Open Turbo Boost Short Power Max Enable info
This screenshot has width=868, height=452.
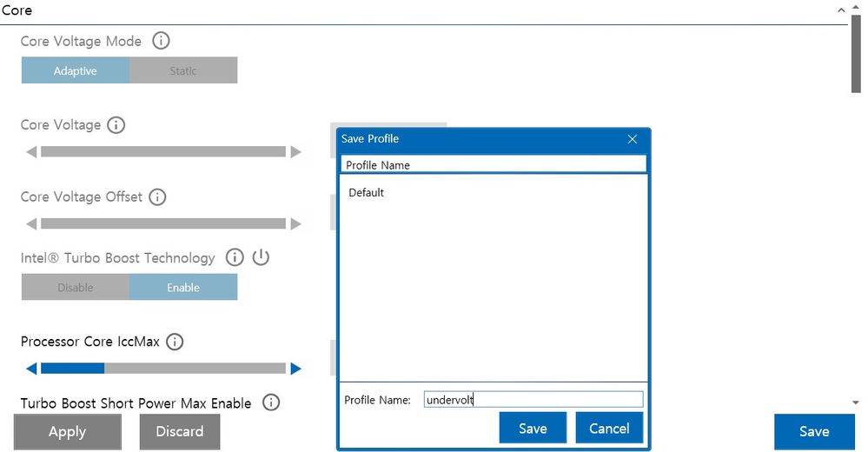coord(271,402)
